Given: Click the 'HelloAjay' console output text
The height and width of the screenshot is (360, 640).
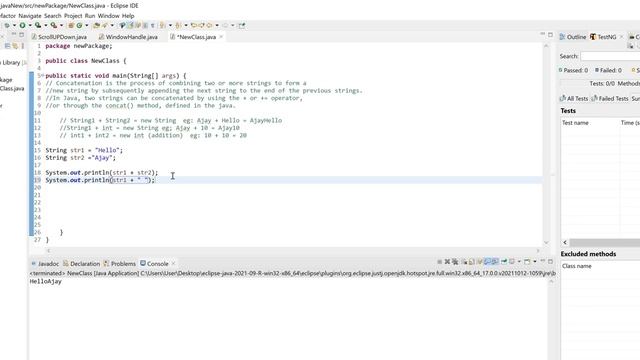Looking at the screenshot, I should click(46, 282).
